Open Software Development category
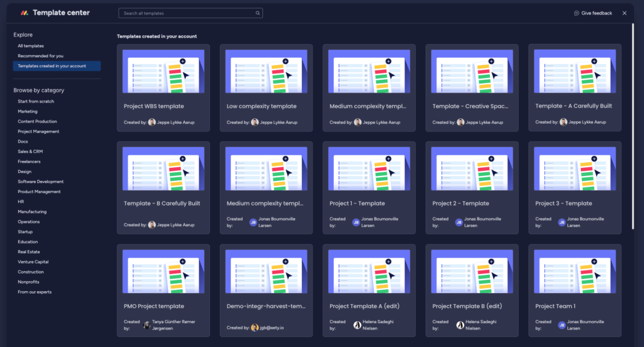The height and width of the screenshot is (347, 644). pos(41,182)
